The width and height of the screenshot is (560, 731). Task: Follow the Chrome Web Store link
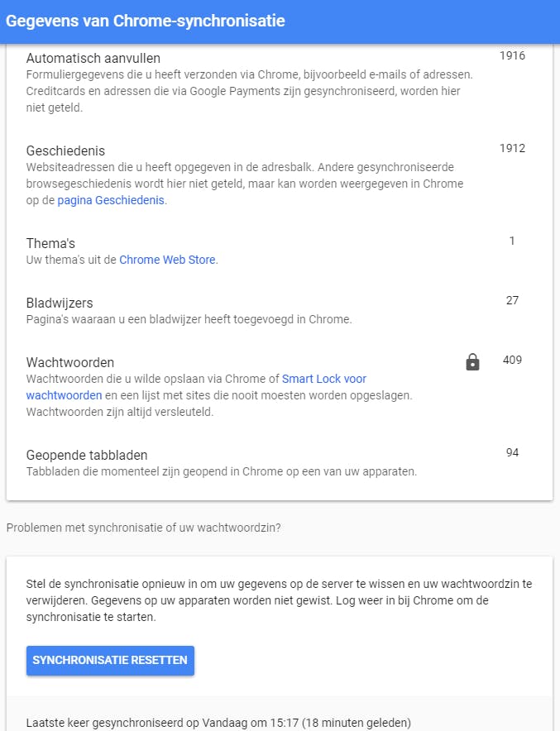(x=167, y=260)
